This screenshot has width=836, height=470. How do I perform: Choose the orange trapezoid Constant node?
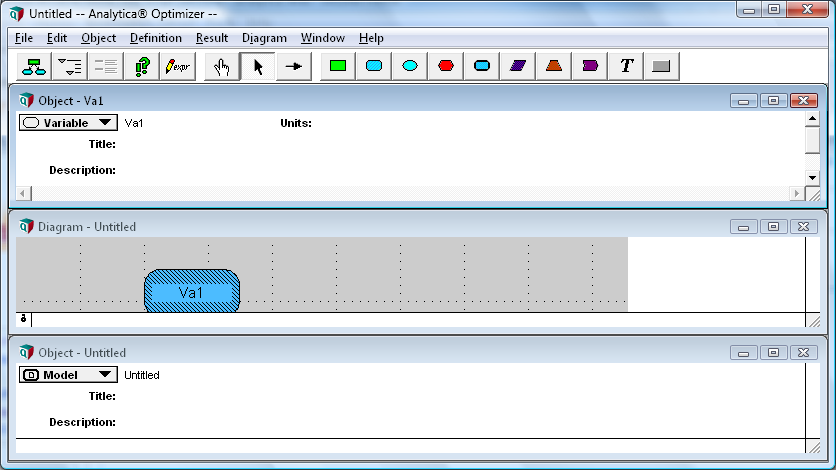(554, 67)
